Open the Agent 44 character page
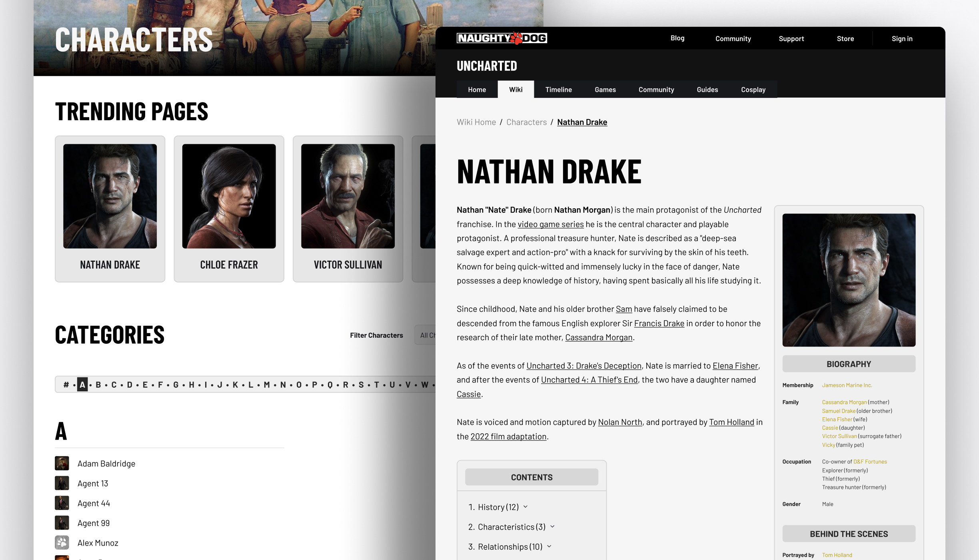This screenshot has height=560, width=979. 94,503
